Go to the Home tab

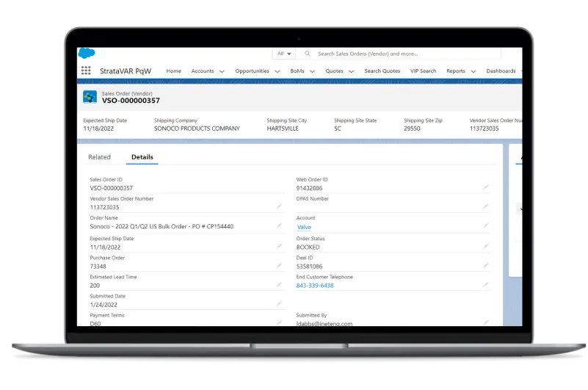click(x=174, y=71)
